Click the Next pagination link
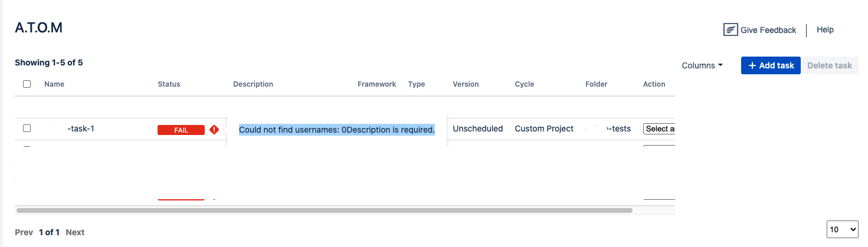 [75, 232]
